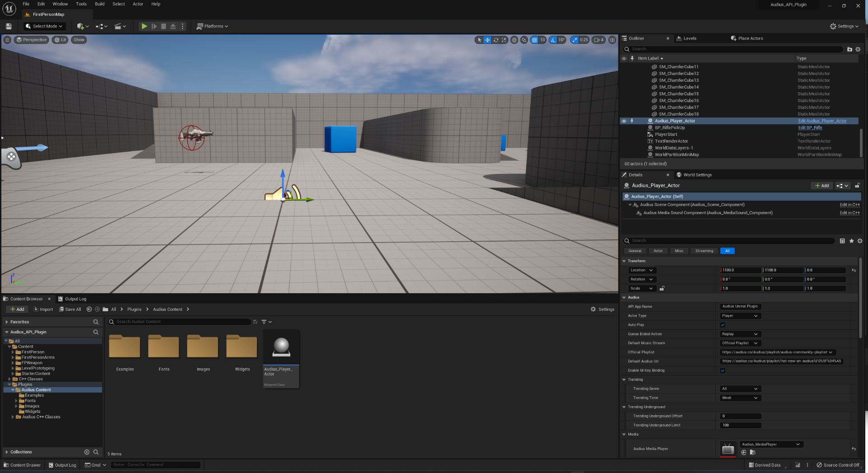Open the Build menu
Screen dimensions: 868x473
[99, 4]
